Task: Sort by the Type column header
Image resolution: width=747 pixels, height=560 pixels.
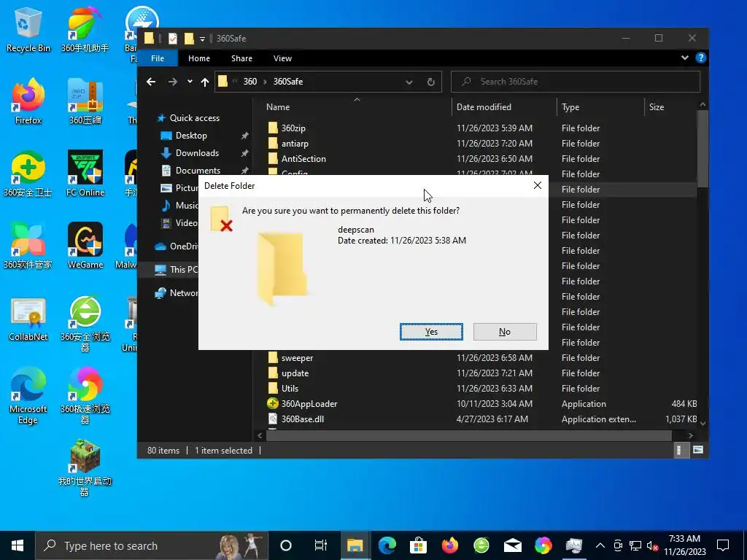Action: click(x=570, y=107)
